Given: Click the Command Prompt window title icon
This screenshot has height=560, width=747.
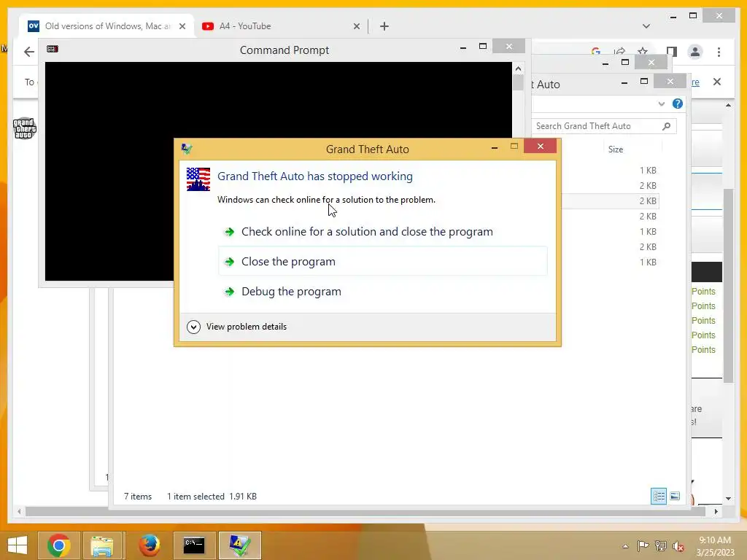Looking at the screenshot, I should pos(53,49).
